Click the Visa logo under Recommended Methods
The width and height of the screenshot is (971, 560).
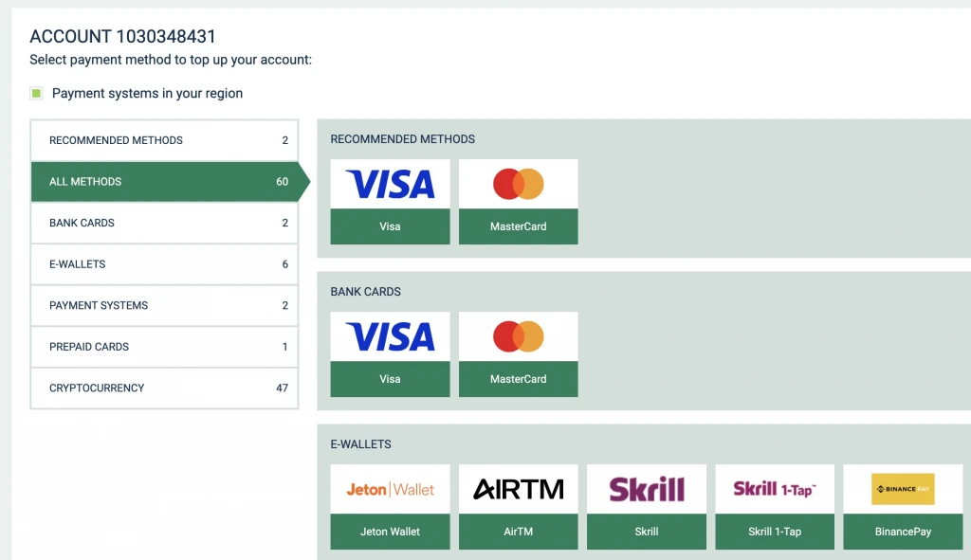[x=390, y=184]
